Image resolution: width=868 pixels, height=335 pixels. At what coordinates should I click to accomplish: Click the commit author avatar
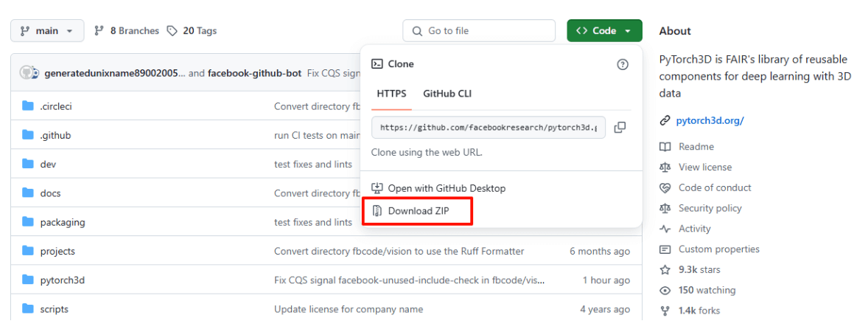(29, 72)
